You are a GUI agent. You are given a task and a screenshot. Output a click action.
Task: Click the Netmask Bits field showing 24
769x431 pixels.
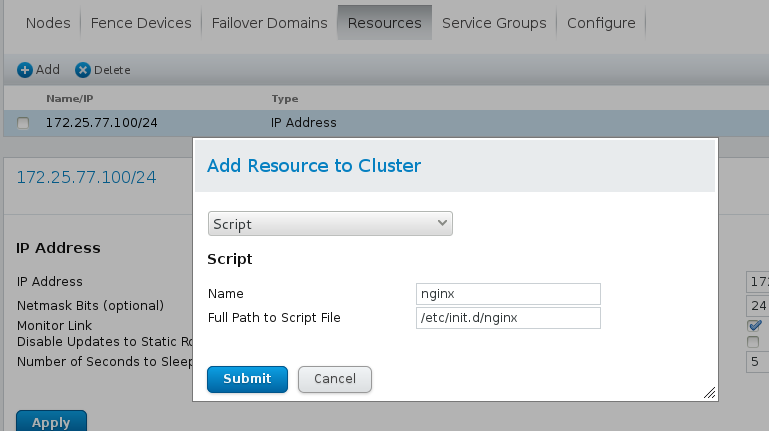click(x=758, y=305)
